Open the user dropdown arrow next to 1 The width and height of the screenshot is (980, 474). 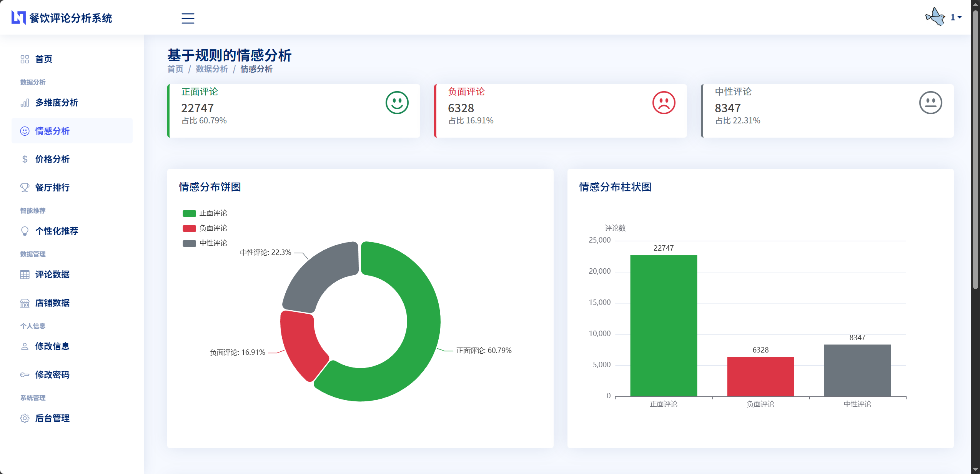click(x=960, y=17)
